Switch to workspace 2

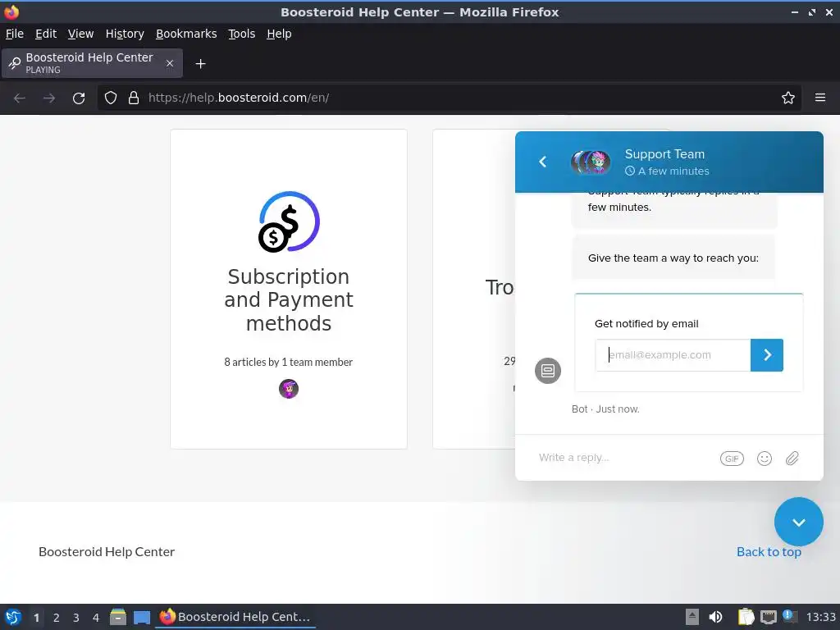57,618
